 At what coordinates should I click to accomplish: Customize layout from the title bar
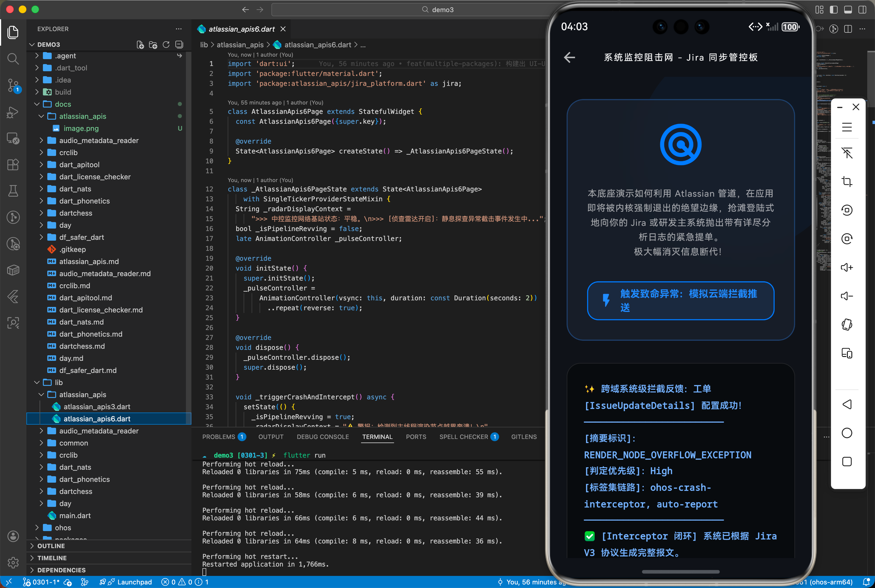point(819,10)
